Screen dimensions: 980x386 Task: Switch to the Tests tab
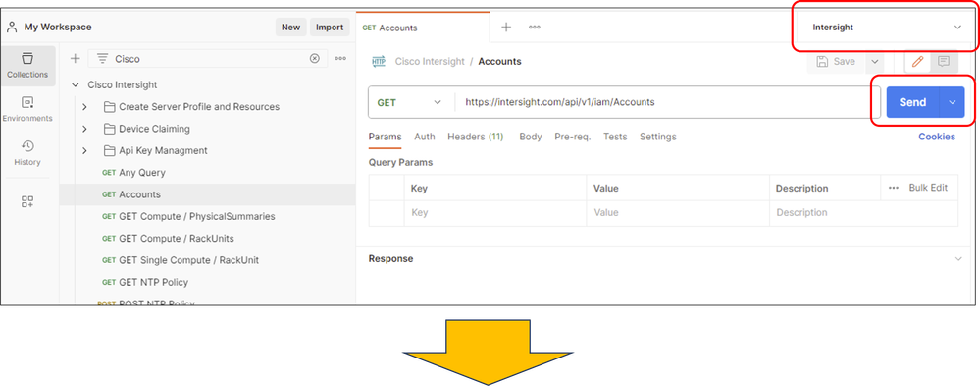click(615, 137)
